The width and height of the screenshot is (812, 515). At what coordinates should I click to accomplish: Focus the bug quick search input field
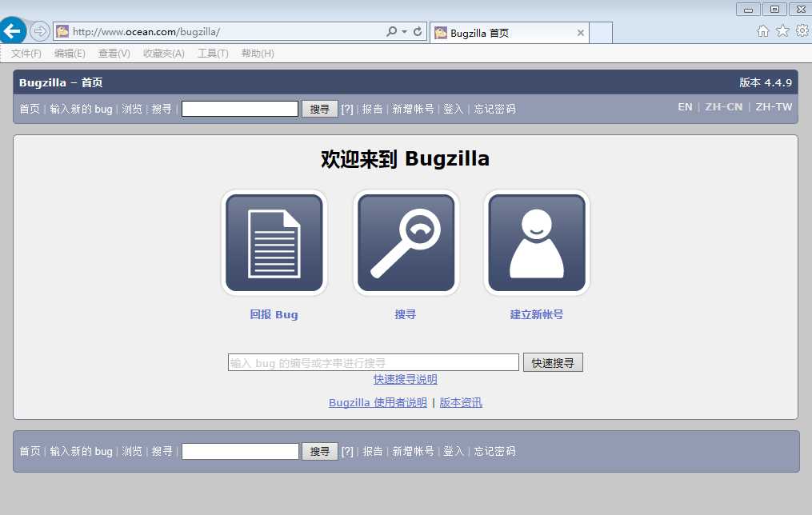click(x=374, y=362)
